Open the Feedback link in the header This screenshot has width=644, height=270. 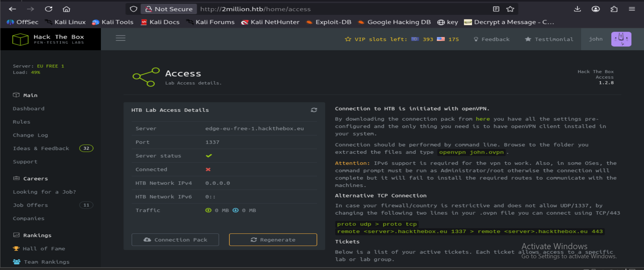492,39
